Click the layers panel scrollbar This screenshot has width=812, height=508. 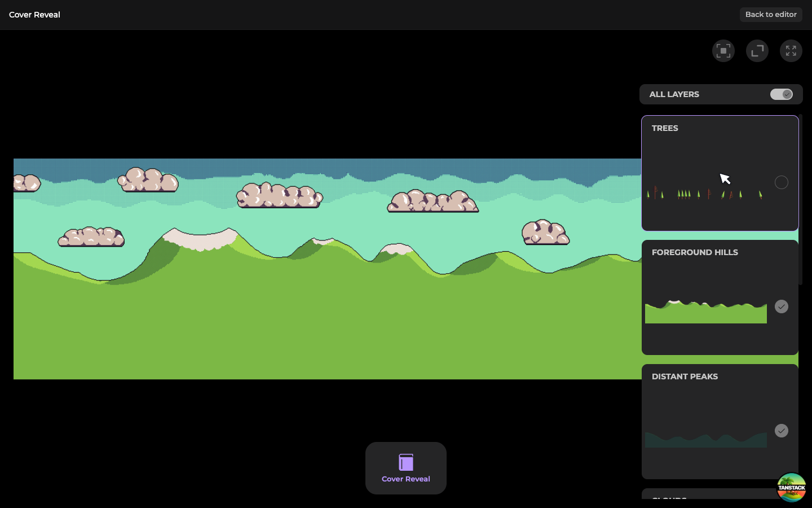tap(801, 199)
